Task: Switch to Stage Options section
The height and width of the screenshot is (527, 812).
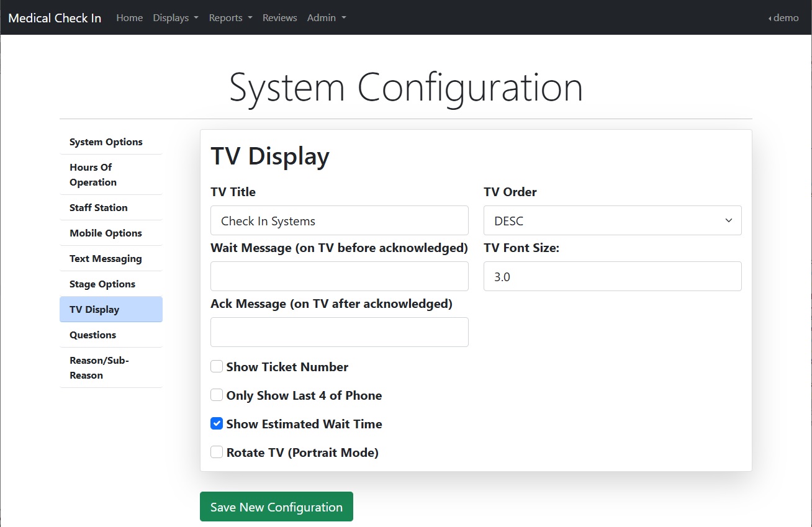Action: (111, 284)
